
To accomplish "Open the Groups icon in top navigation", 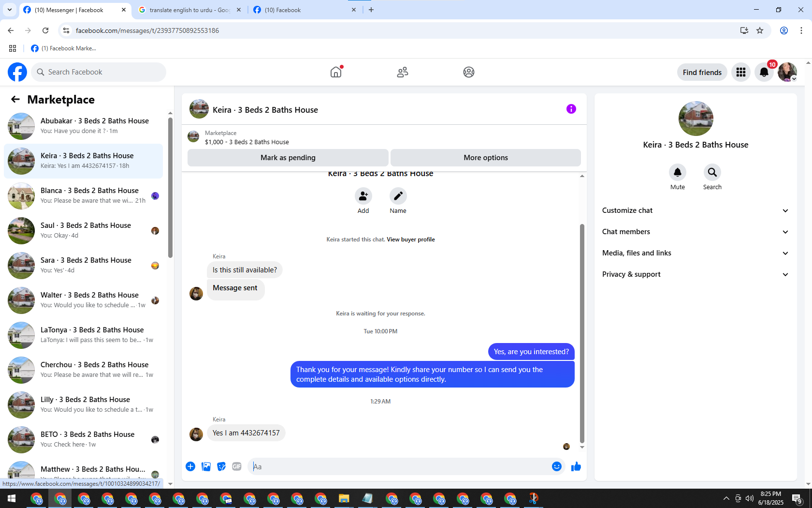I will pos(469,72).
